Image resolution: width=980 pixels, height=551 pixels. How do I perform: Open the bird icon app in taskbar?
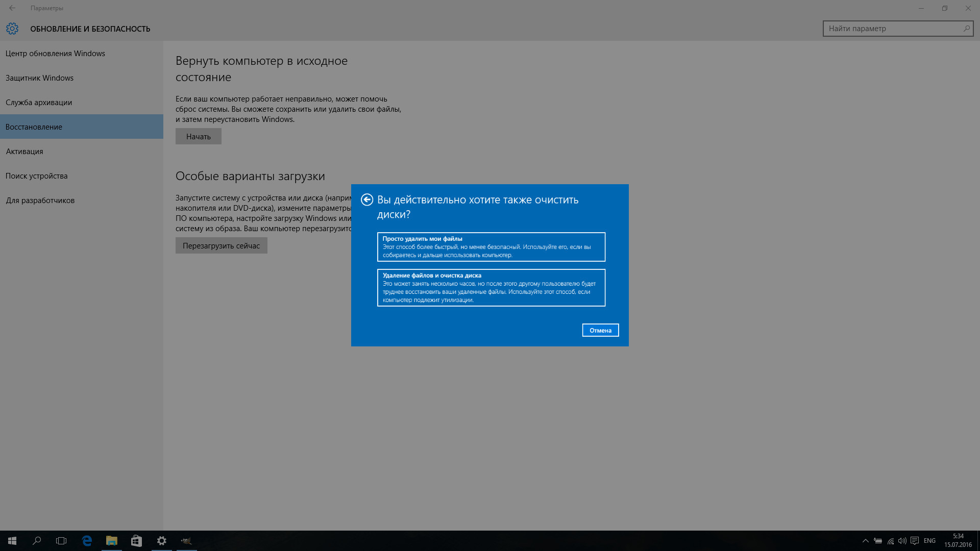186,541
